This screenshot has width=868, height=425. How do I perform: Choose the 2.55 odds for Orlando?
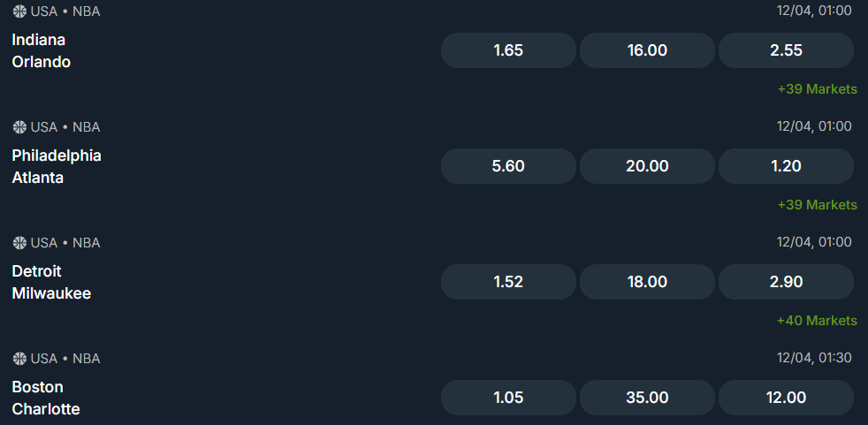(786, 50)
